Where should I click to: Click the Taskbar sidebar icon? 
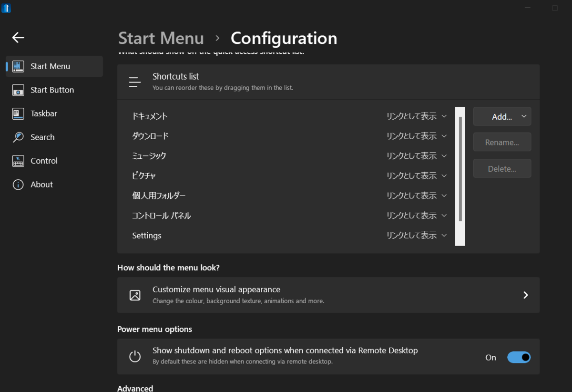18,113
